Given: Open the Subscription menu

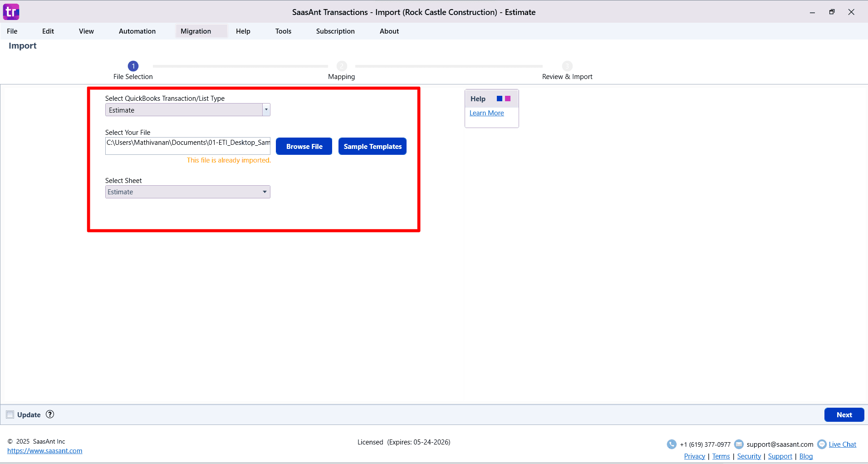Looking at the screenshot, I should [335, 31].
